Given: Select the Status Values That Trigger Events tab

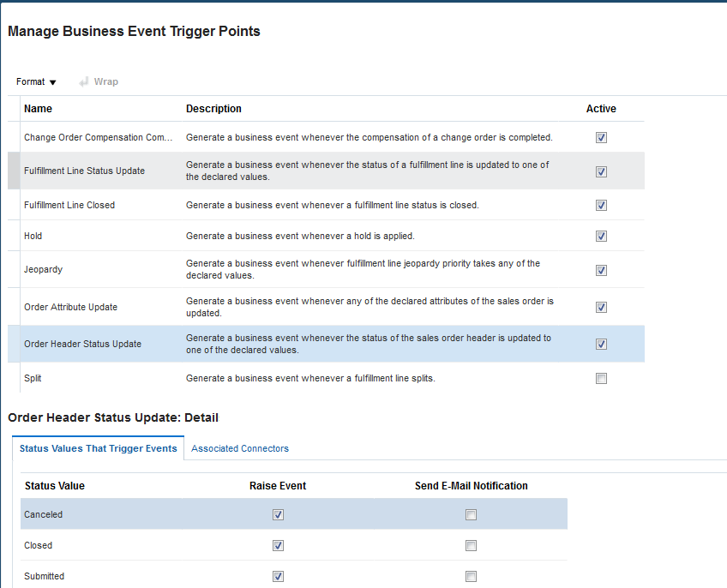Looking at the screenshot, I should (x=98, y=447).
